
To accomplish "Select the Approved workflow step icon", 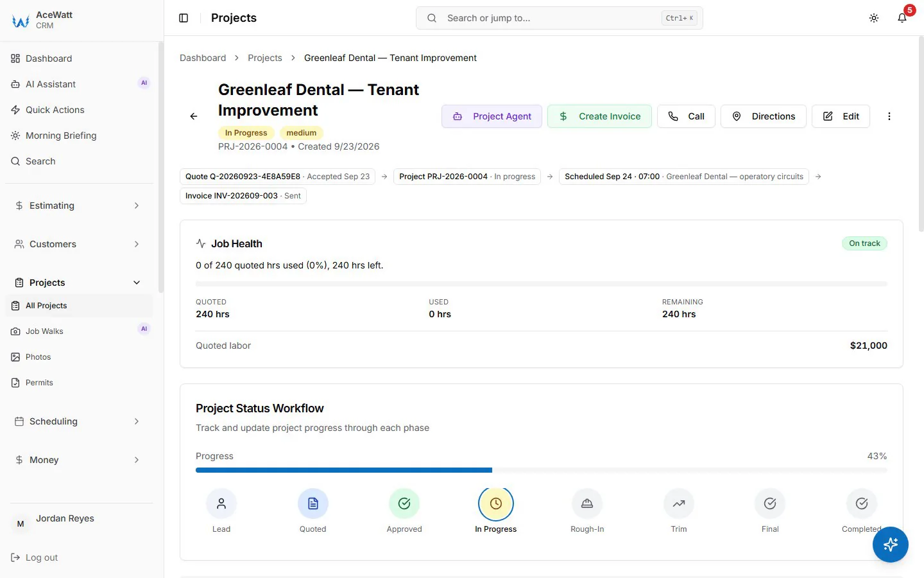I will 404,504.
